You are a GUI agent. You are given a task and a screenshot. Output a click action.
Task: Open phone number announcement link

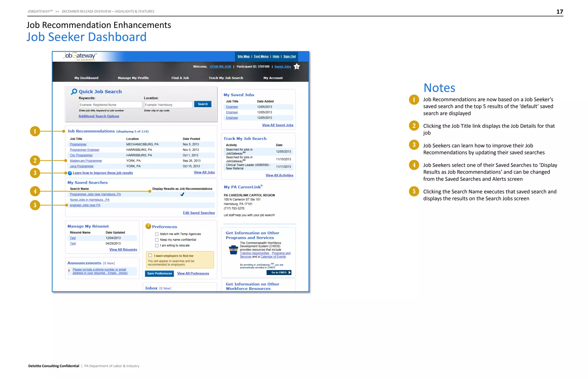100,271
